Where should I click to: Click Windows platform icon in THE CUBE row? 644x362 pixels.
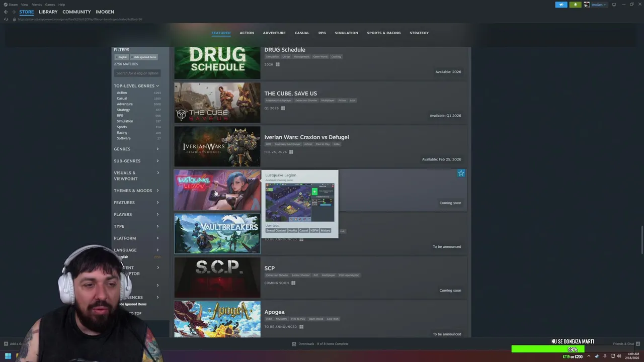(283, 108)
